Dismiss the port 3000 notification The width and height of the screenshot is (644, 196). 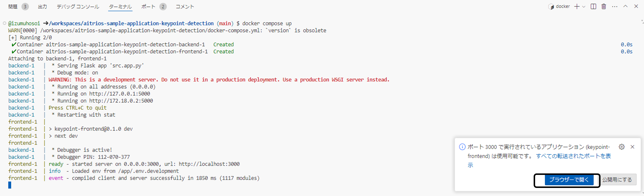click(x=632, y=147)
